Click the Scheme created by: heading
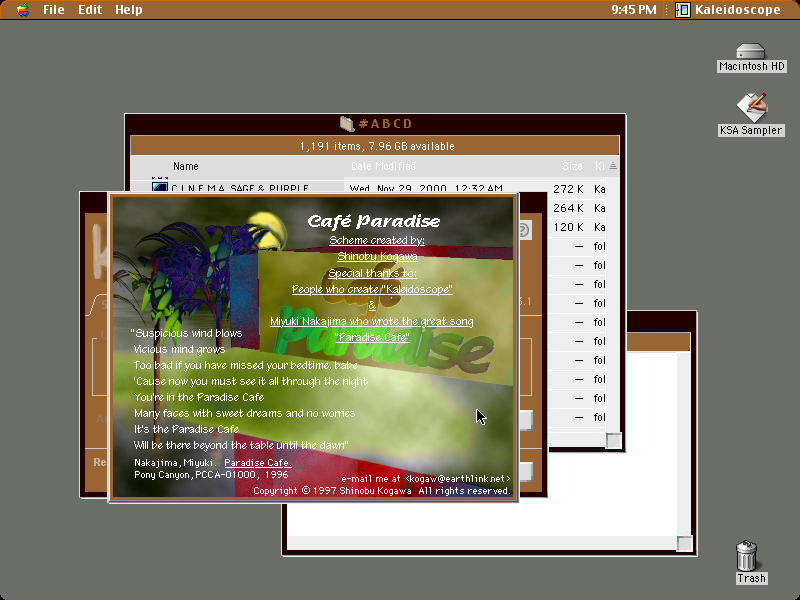Image resolution: width=800 pixels, height=600 pixels. [377, 240]
